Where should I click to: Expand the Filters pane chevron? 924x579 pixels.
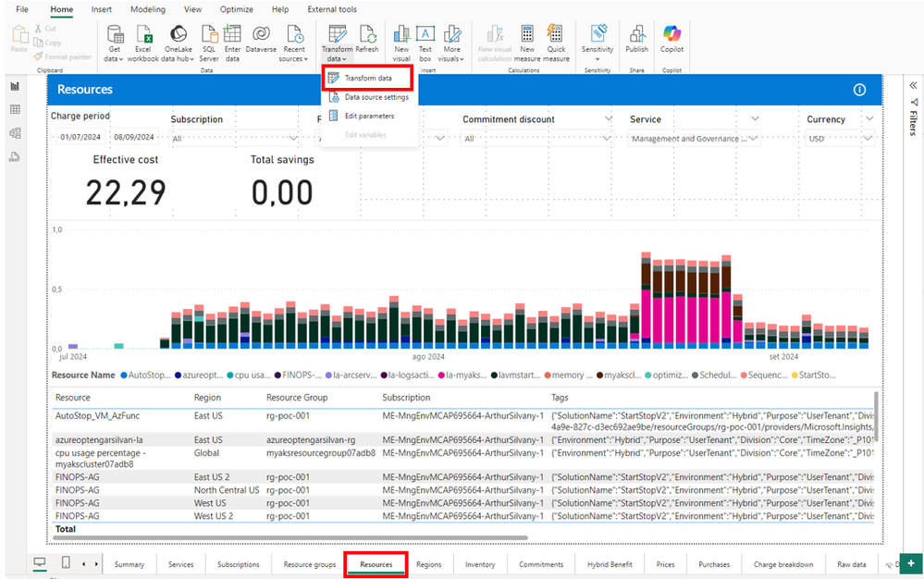[913, 85]
